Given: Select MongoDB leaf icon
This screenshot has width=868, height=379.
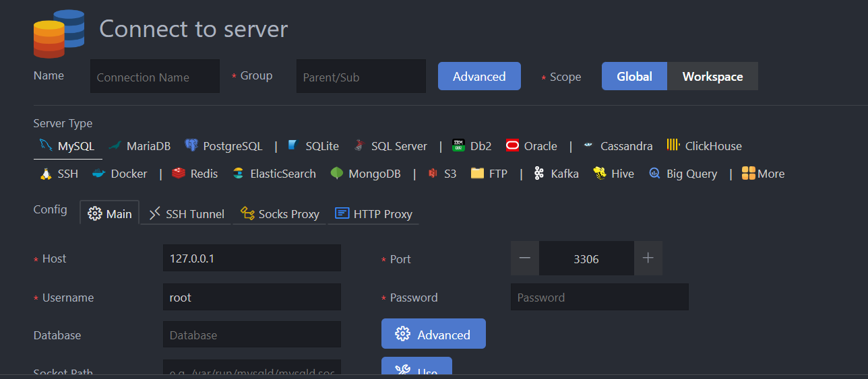Looking at the screenshot, I should tap(337, 174).
